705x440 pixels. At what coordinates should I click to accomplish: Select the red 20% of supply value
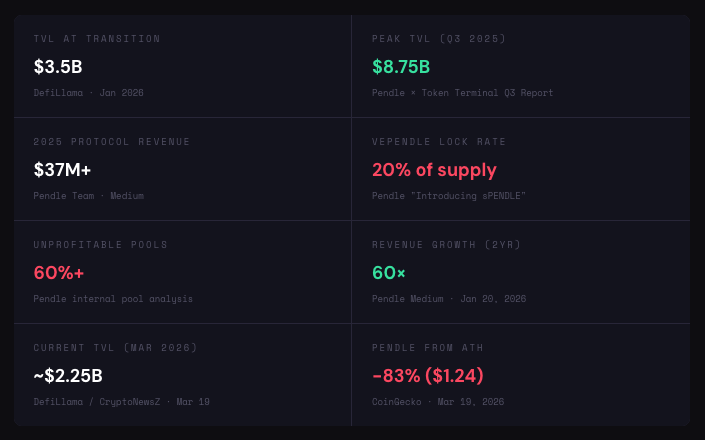434,170
